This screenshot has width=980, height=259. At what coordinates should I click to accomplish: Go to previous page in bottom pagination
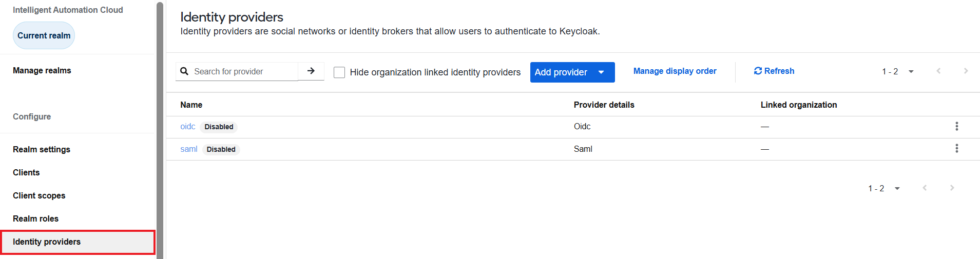tap(925, 188)
